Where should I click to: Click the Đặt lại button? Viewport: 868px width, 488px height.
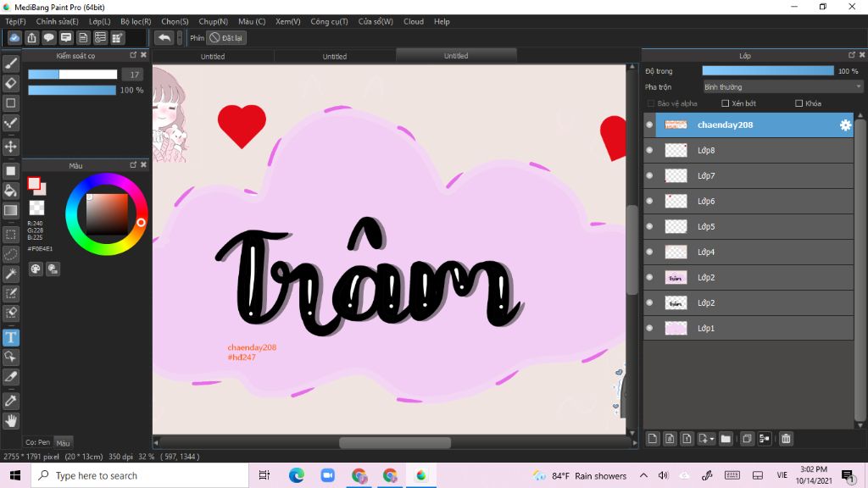tap(226, 37)
